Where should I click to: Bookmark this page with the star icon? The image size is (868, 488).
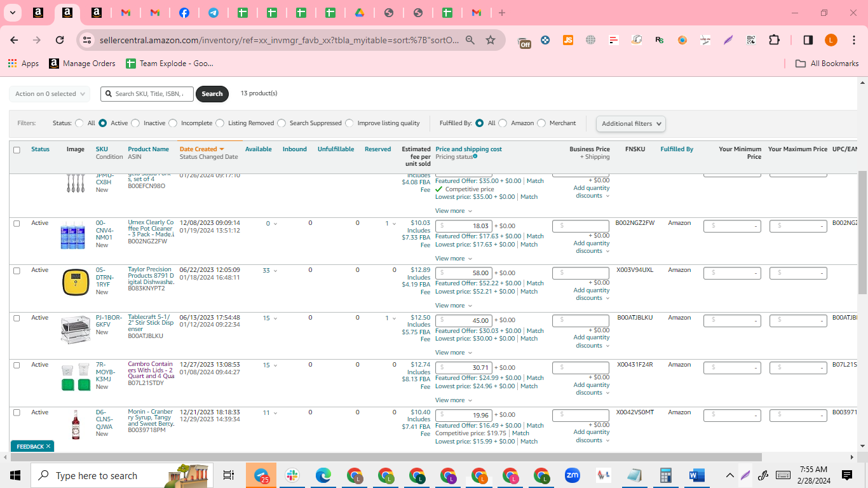[x=491, y=40]
